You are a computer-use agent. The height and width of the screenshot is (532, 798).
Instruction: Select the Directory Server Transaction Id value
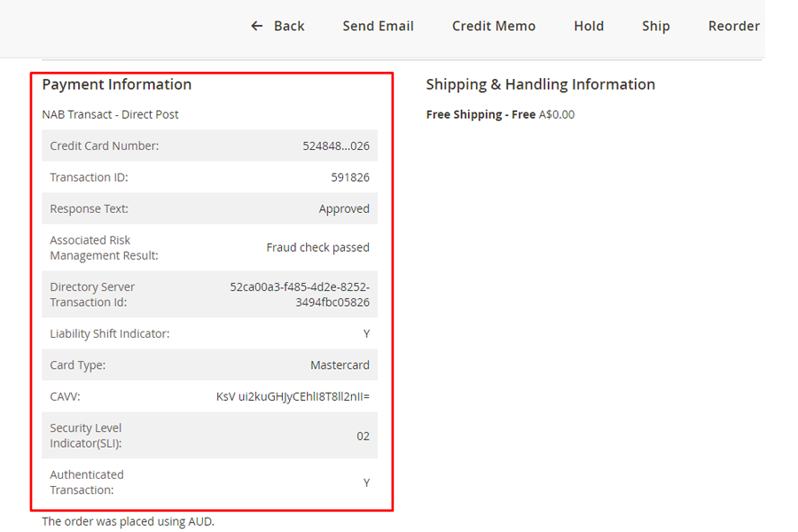point(300,294)
